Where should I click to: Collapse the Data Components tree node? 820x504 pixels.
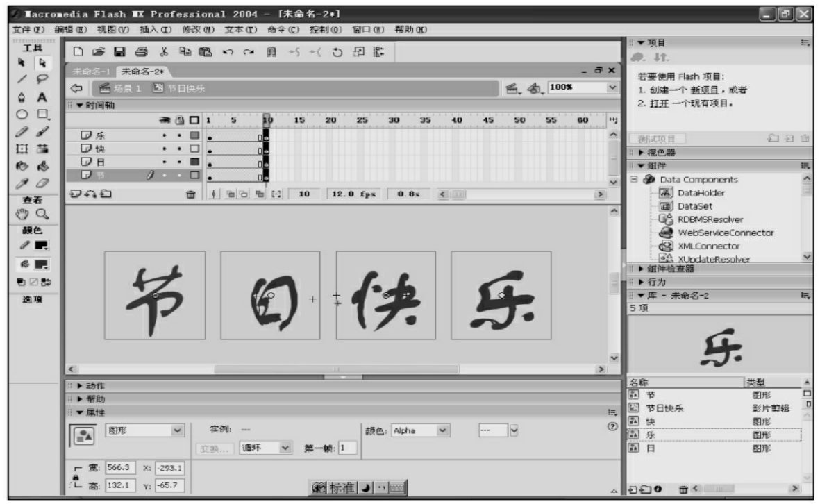[634, 179]
